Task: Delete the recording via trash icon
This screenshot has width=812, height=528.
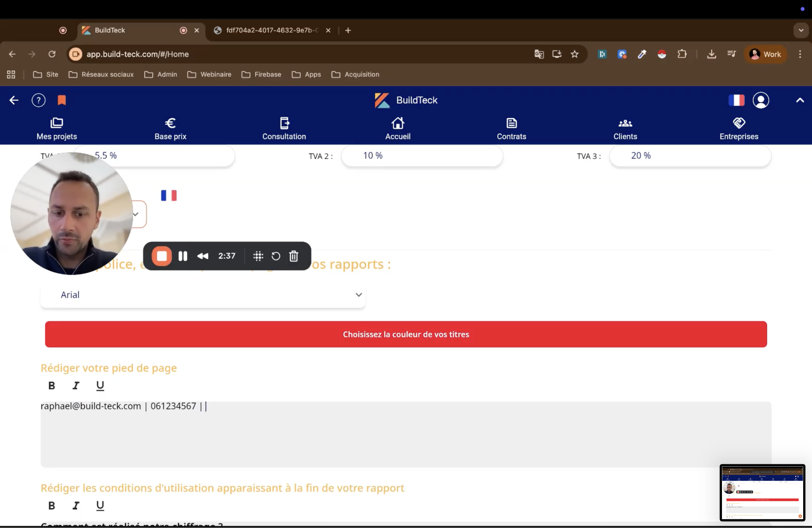Action: (x=294, y=256)
